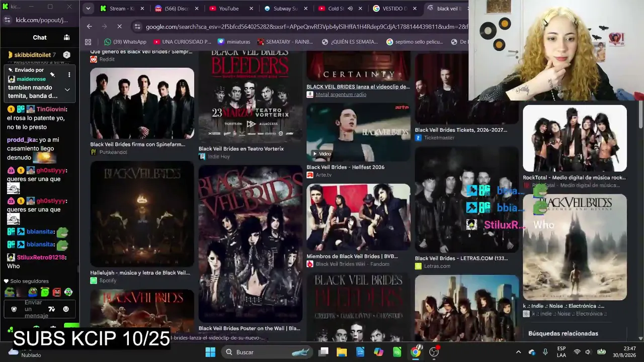Stop loading the page
The width and height of the screenshot is (644, 362).
120,27
